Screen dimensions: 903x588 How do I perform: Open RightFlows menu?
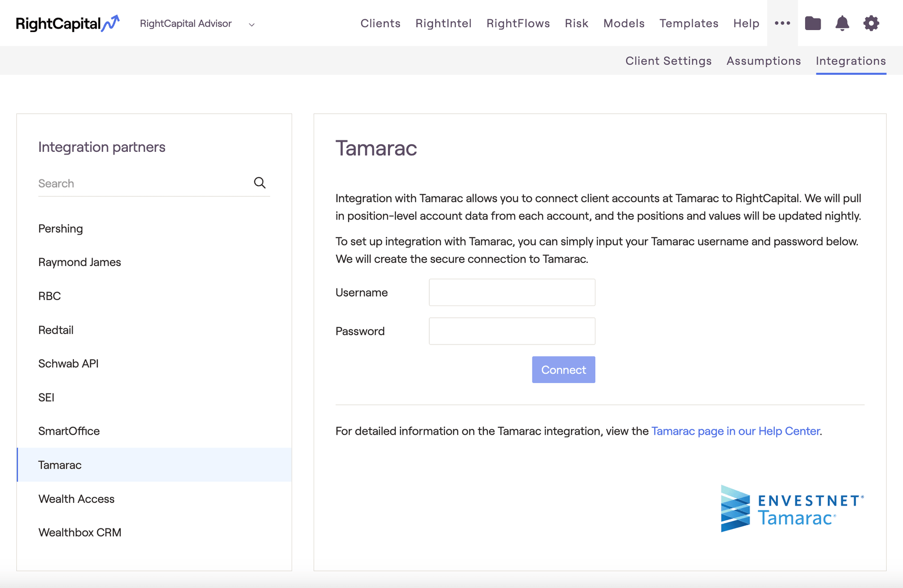(518, 24)
